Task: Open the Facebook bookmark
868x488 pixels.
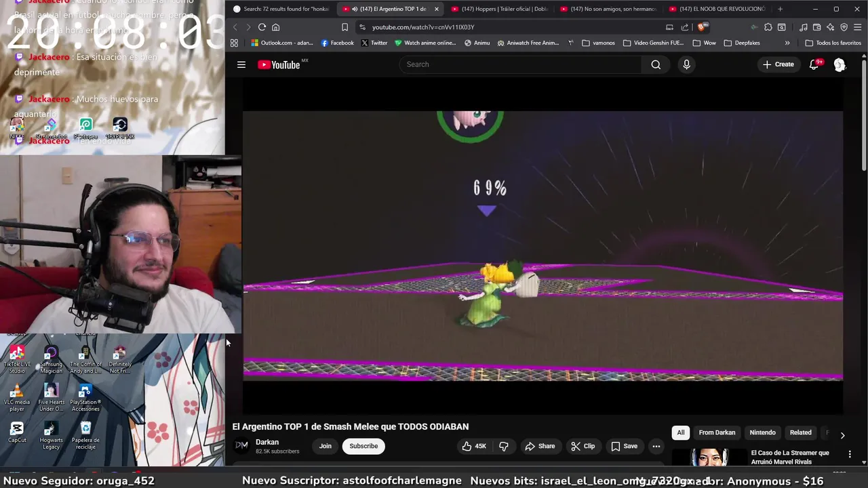Action: point(337,43)
